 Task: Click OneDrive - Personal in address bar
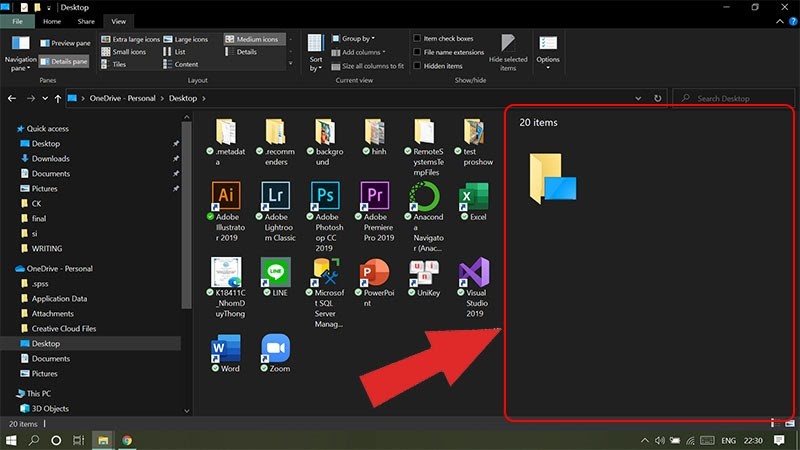(122, 98)
